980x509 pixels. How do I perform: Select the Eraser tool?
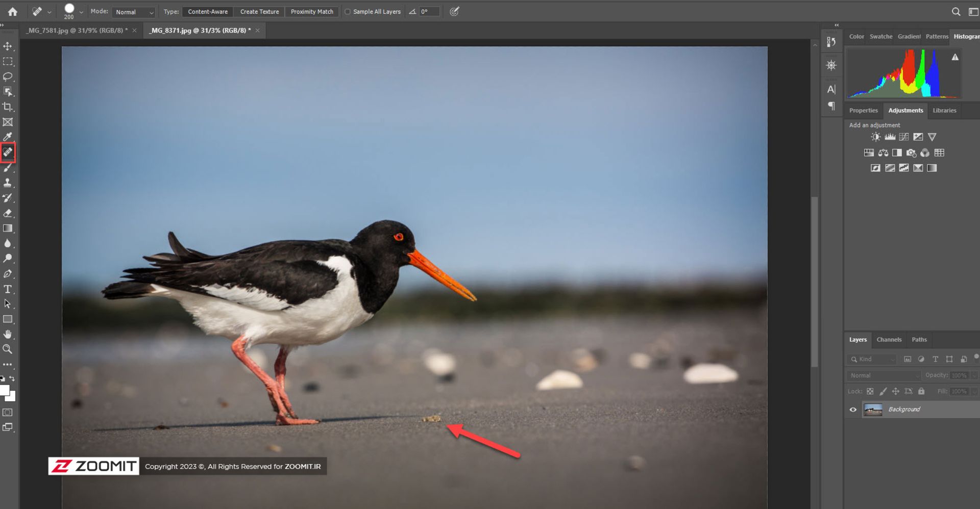(x=8, y=213)
